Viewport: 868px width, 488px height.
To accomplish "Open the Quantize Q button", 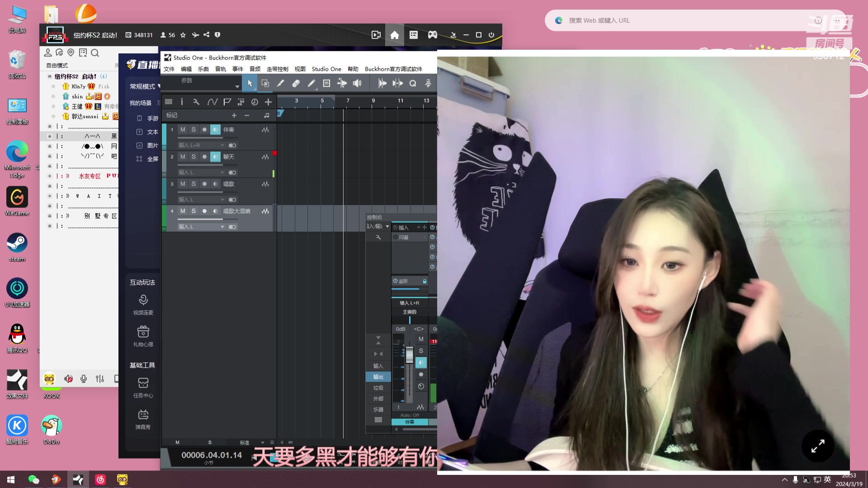I will point(413,84).
